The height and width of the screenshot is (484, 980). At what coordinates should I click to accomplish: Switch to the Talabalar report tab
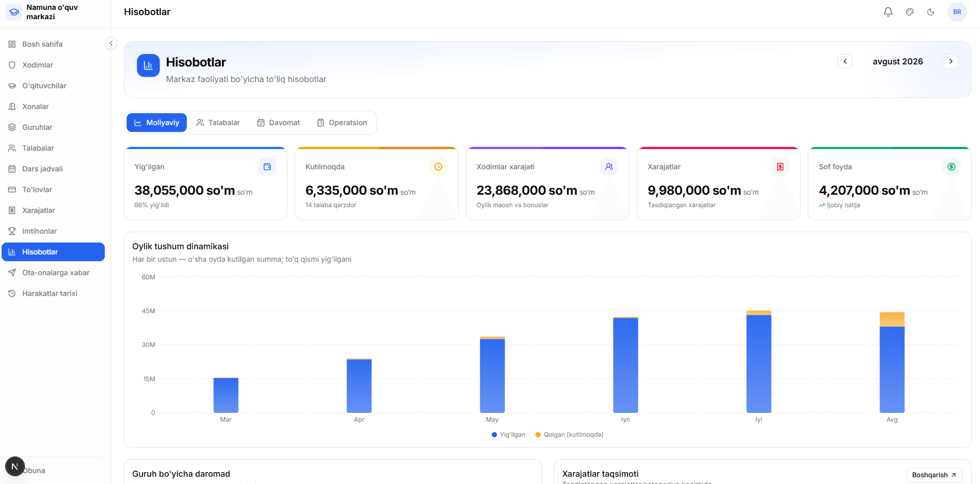tap(218, 123)
